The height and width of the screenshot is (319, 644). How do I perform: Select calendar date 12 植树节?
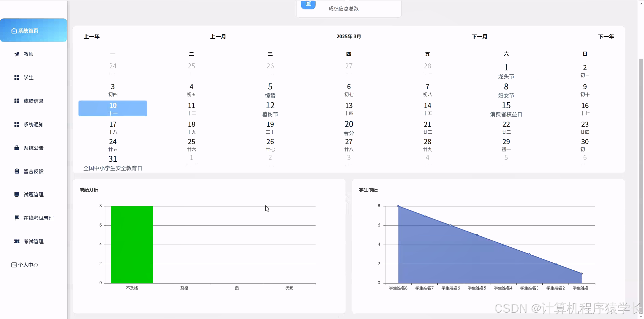pos(270,109)
